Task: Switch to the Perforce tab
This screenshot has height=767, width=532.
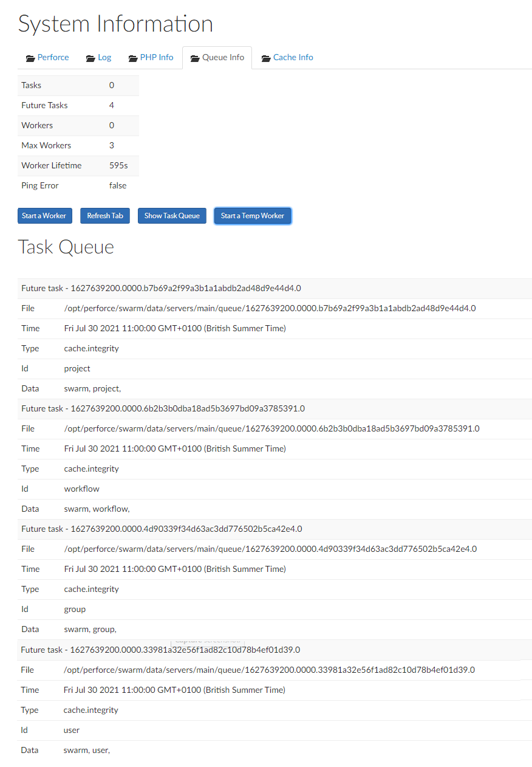Action: click(53, 57)
